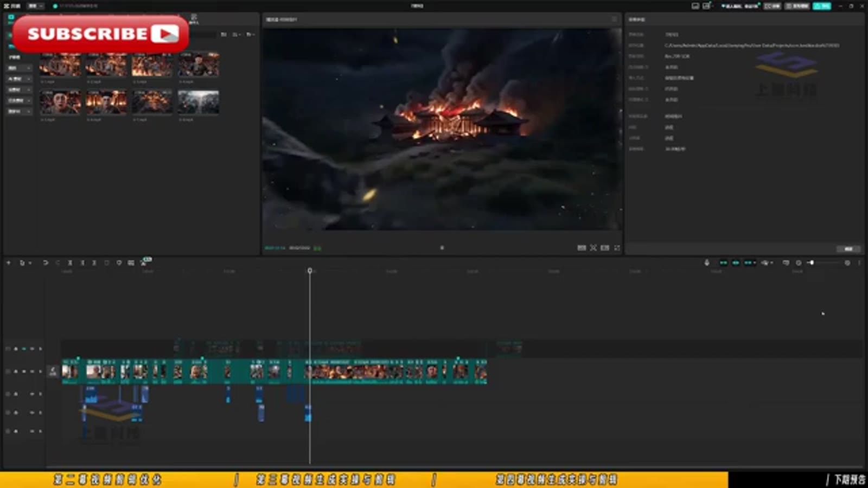The width and height of the screenshot is (868, 488).
Task: Open the digital human tab in top panel
Action: [194, 19]
